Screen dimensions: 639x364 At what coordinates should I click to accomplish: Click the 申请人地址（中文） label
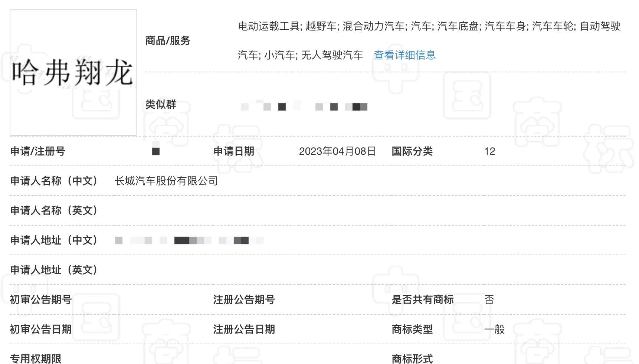[54, 240]
